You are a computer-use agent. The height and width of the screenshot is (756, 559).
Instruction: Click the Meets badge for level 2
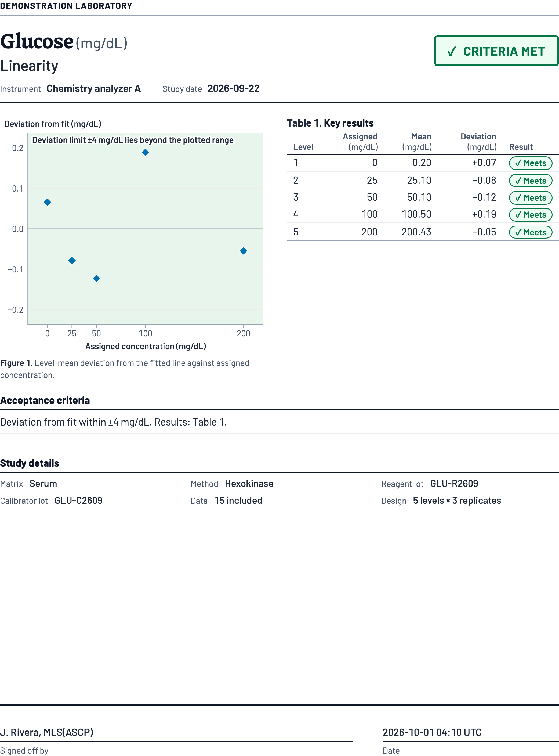[531, 181]
